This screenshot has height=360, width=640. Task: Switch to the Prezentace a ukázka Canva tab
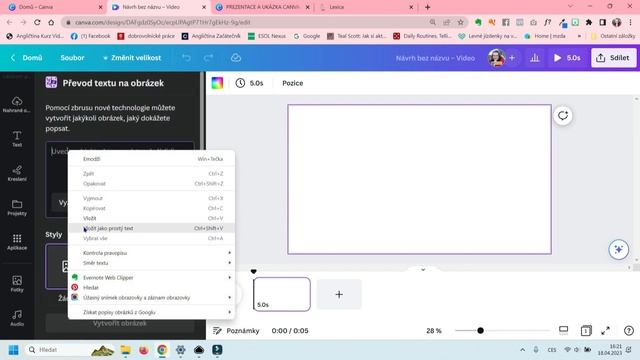coord(262,7)
